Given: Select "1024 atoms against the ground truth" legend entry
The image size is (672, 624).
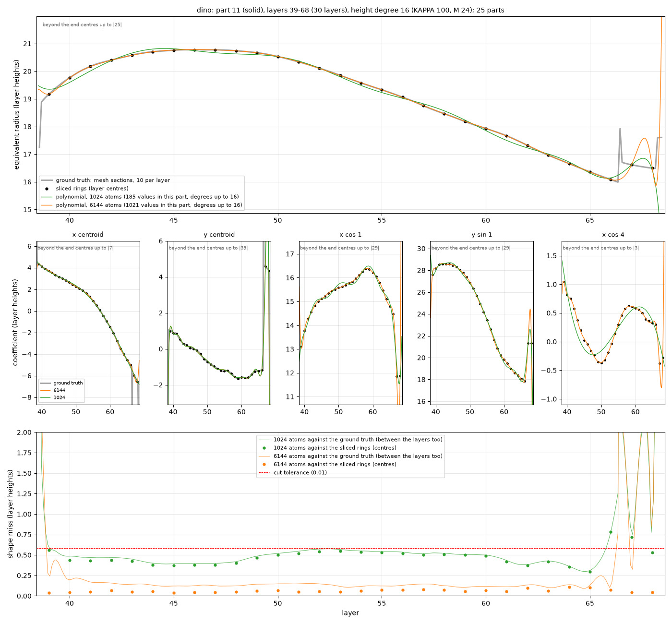Looking at the screenshot, I should point(358,440).
